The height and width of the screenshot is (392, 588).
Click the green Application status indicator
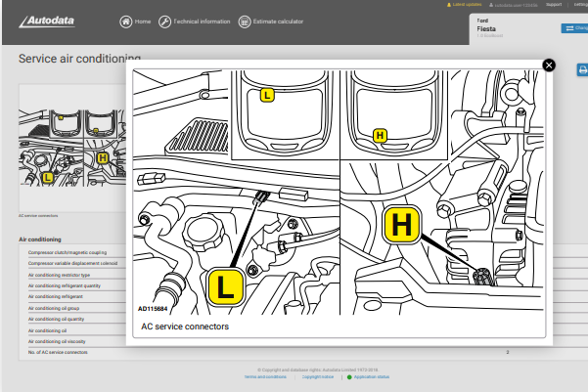349,377
